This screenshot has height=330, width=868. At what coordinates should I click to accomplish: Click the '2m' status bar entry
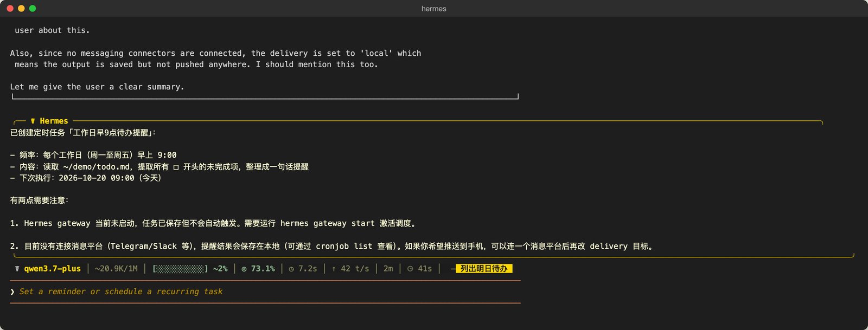(x=388, y=269)
